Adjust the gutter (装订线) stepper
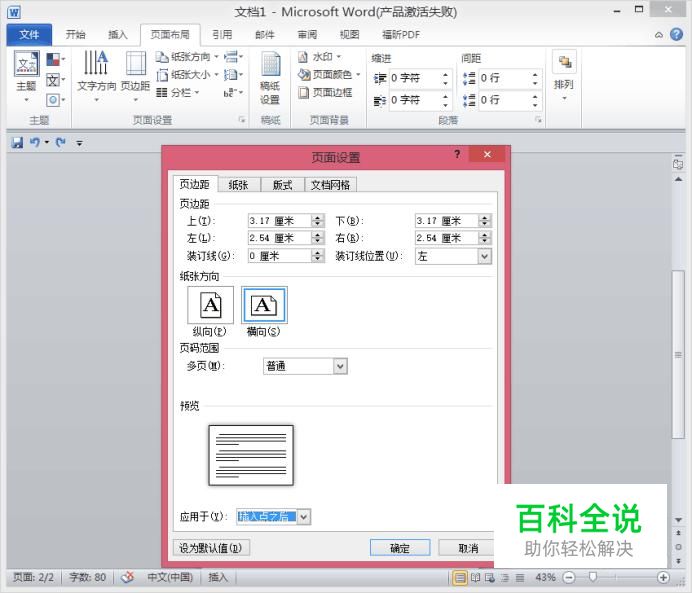 click(317, 256)
